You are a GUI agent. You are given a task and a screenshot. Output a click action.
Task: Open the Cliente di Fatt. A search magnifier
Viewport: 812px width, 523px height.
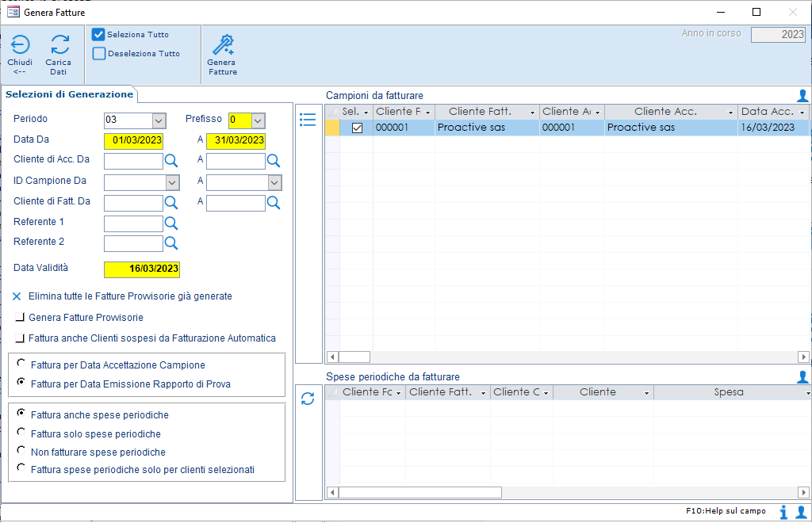[274, 203]
